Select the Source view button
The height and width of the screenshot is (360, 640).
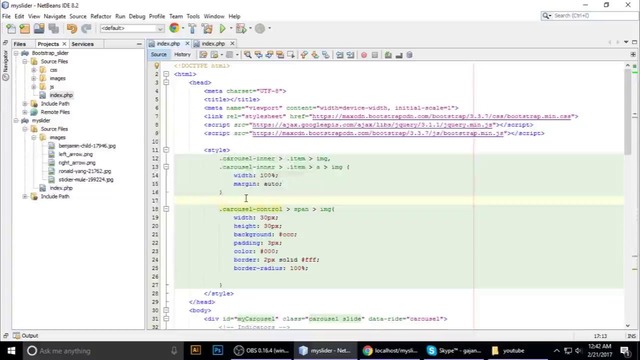[159, 54]
